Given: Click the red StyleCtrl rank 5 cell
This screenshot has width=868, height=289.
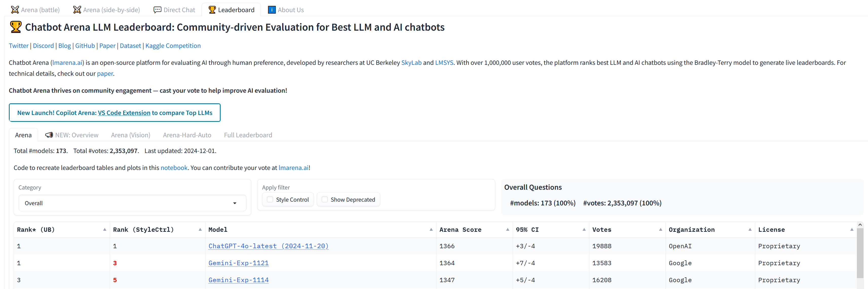Looking at the screenshot, I should coord(157,280).
